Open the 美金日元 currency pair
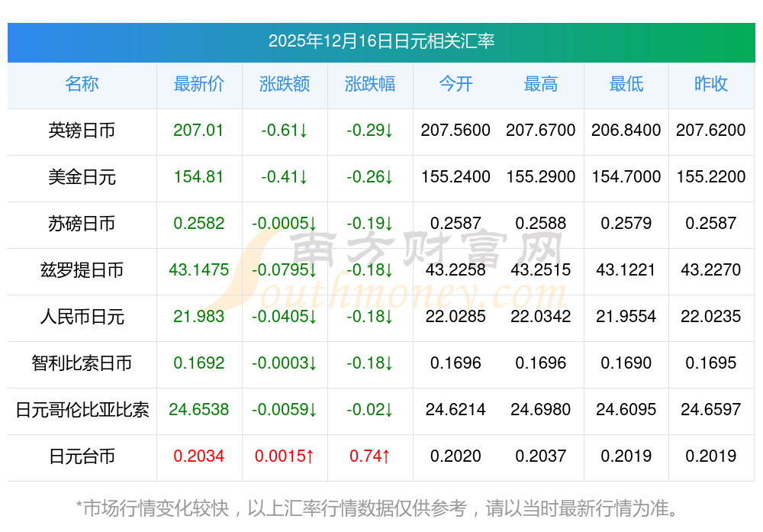The image size is (763, 532). [x=82, y=177]
